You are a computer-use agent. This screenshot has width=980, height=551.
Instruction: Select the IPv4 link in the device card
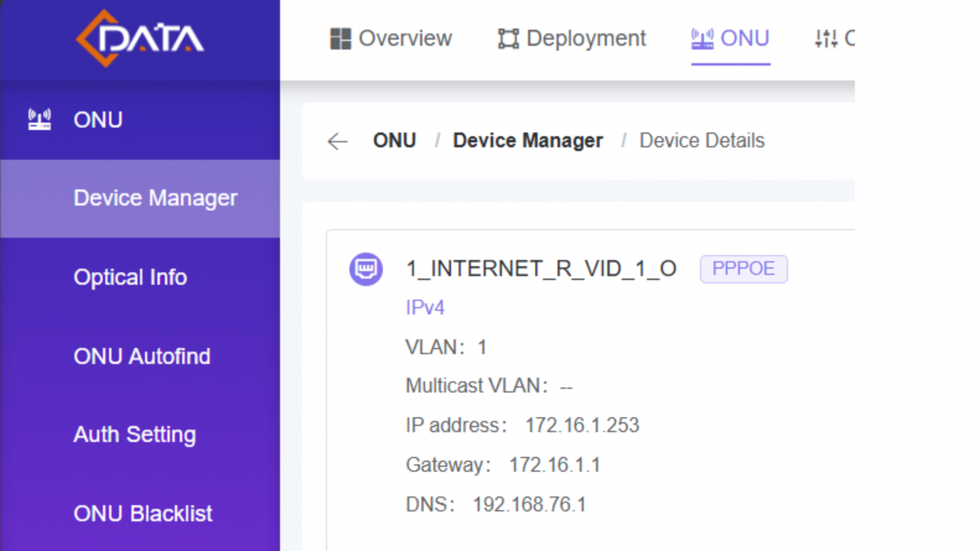(x=425, y=307)
